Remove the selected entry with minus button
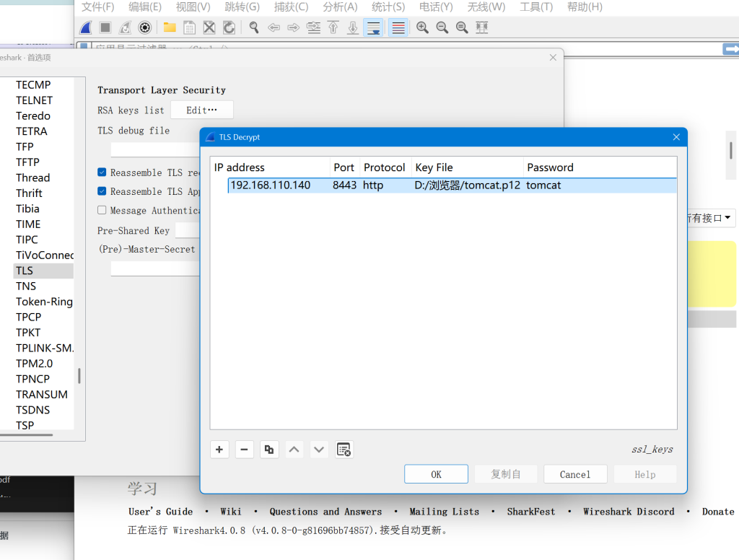Image resolution: width=739 pixels, height=560 pixels. point(244,450)
